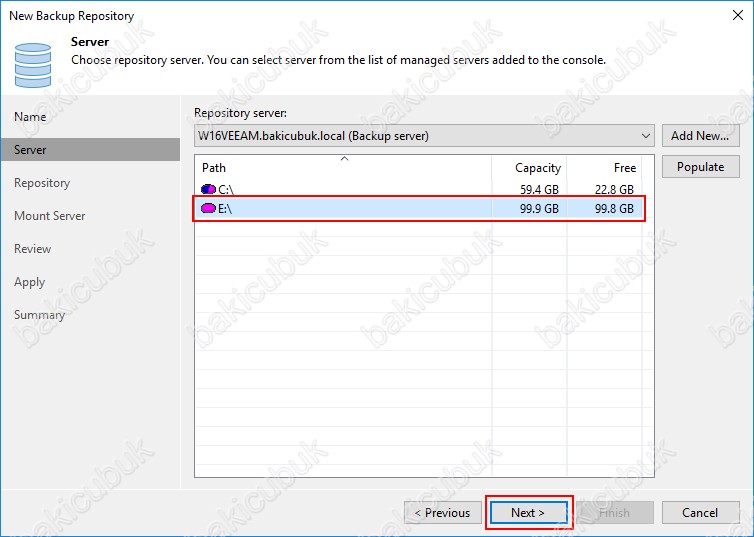Select the Summary wizard step

coord(39,315)
